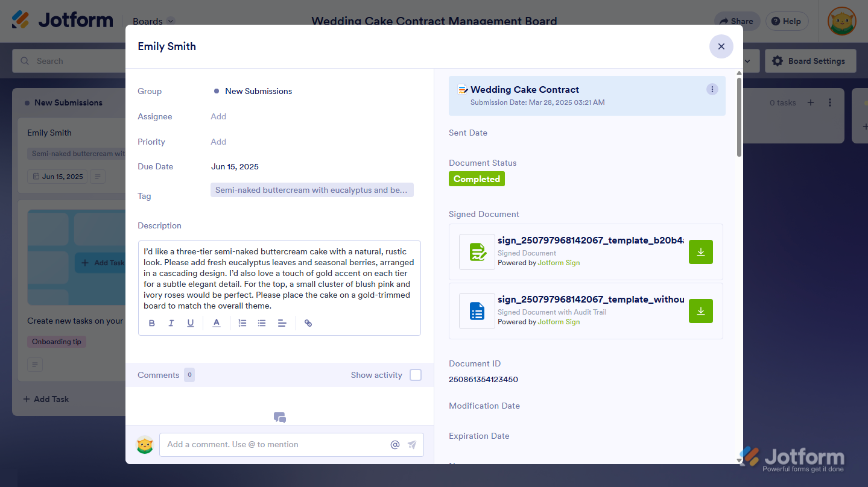868x487 pixels.
Task: Apply bold formatting in description editor
Action: pyautogui.click(x=152, y=323)
